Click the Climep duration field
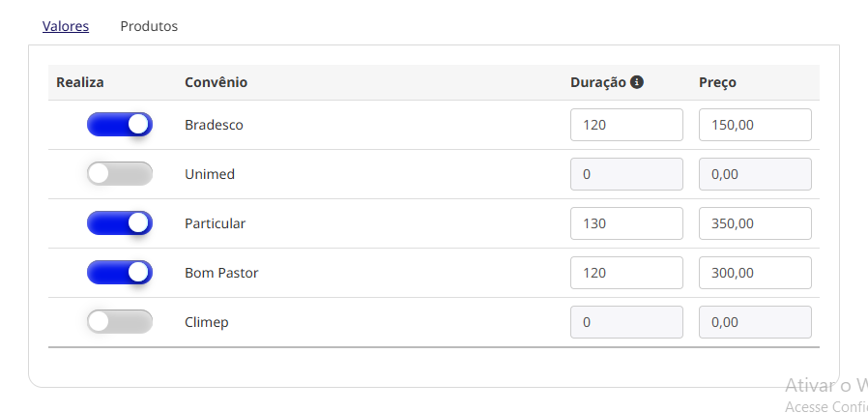The image size is (868, 413). coord(626,322)
